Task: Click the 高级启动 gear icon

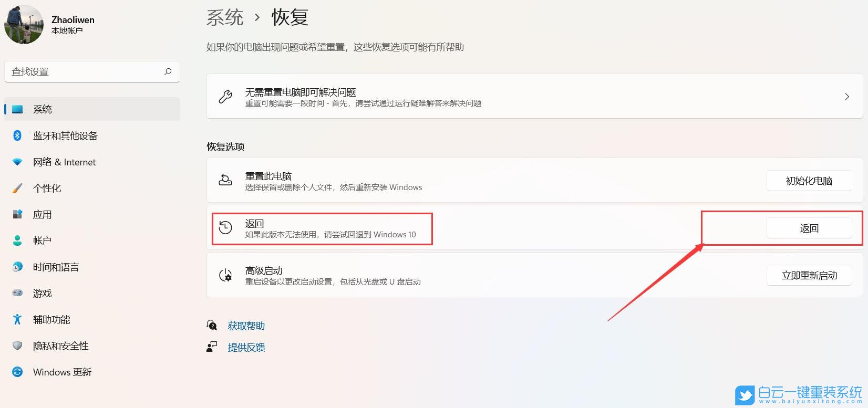Action: [x=225, y=275]
